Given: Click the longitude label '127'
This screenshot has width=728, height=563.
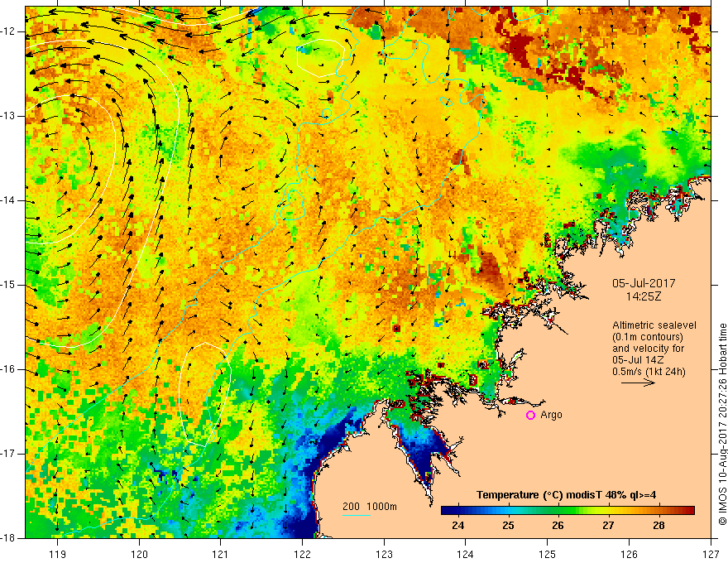Looking at the screenshot, I should pyautogui.click(x=711, y=554).
